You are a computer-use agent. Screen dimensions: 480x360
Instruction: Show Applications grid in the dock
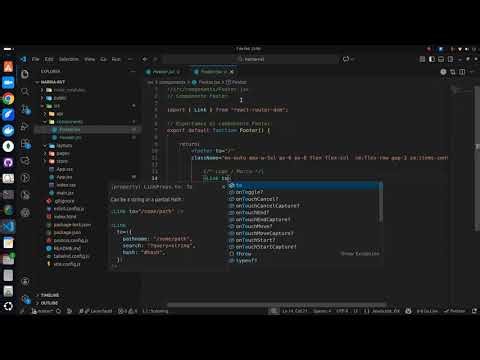(8, 306)
